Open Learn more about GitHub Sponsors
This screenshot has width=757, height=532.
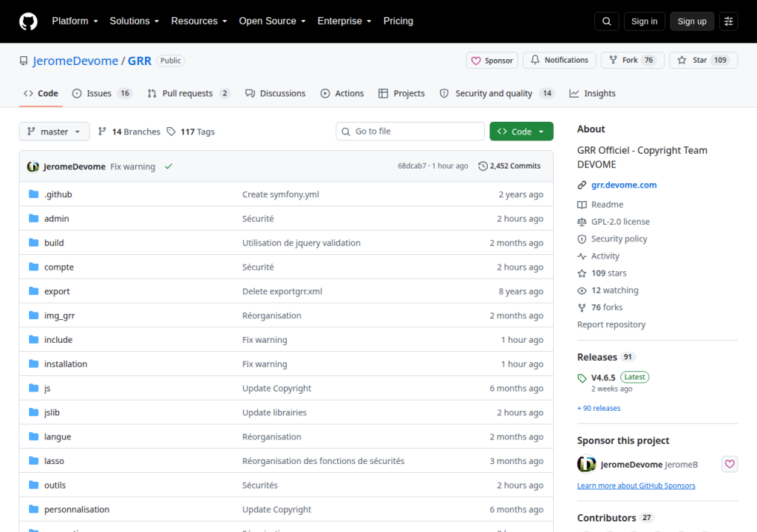[x=637, y=485]
